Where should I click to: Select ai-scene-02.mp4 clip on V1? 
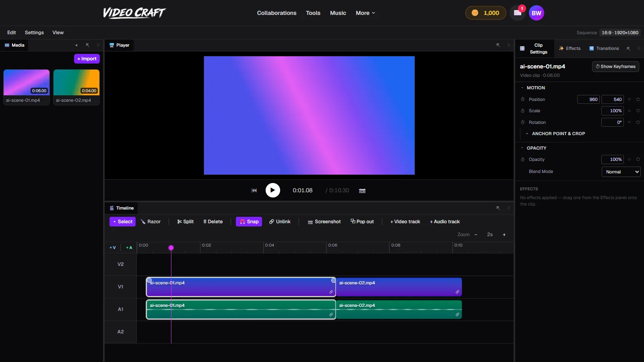399,287
